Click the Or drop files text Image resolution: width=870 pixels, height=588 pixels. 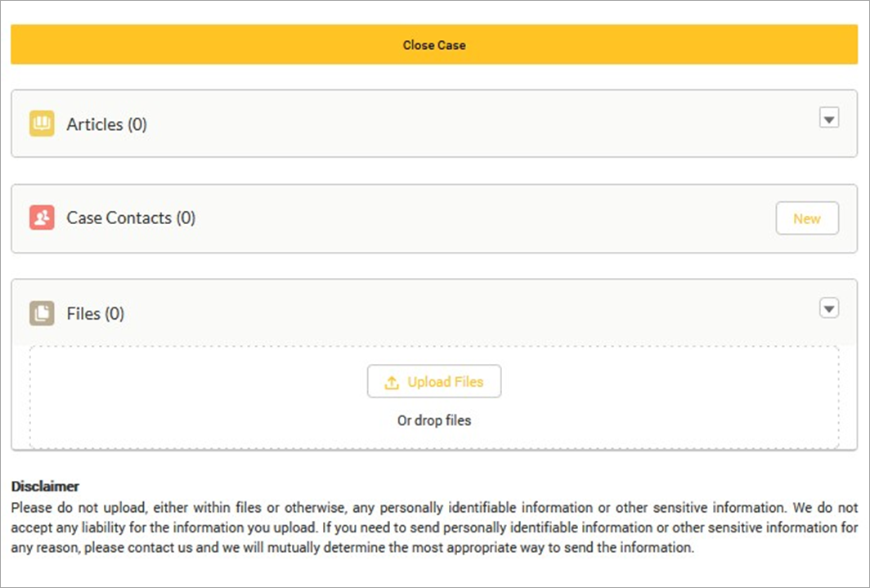(x=434, y=420)
